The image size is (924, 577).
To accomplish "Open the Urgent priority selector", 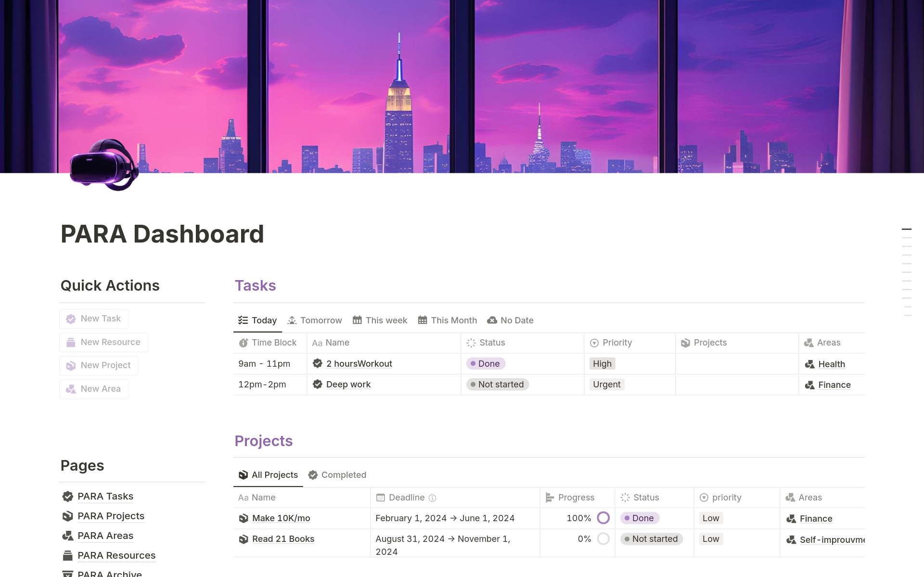I will 606,385.
